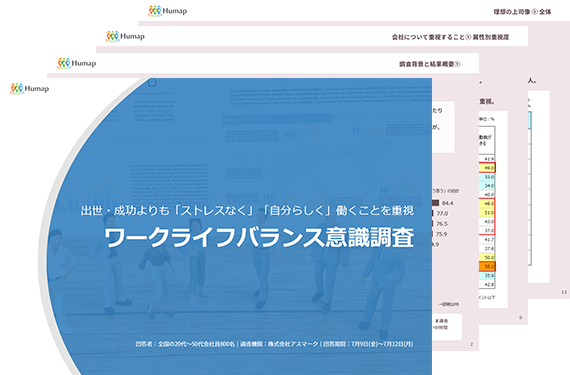The image size is (570, 375).
Task: Click the yellow table cell 51.0
Action: 487,213
